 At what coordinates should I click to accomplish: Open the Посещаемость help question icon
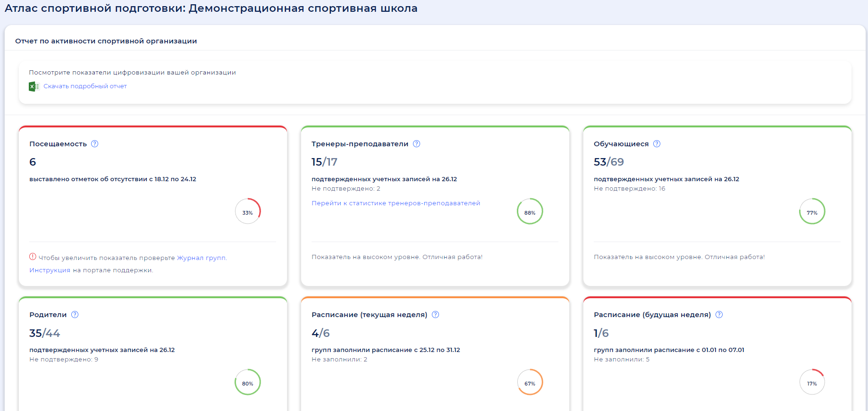[x=94, y=144]
